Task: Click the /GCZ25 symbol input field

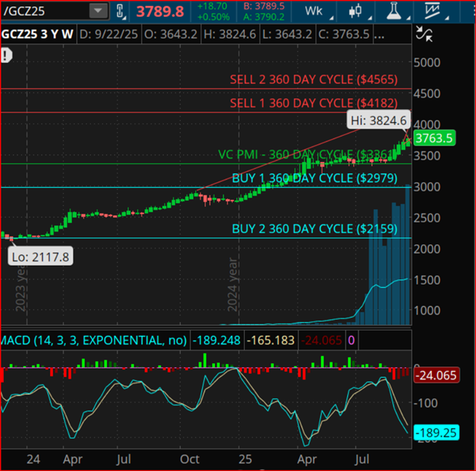Action: click(44, 11)
